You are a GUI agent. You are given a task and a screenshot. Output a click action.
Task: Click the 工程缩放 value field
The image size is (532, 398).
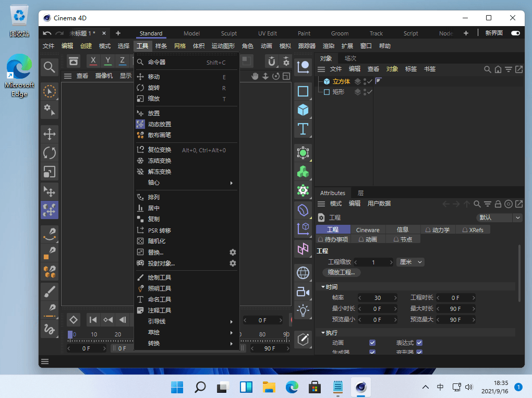pyautogui.click(x=373, y=262)
